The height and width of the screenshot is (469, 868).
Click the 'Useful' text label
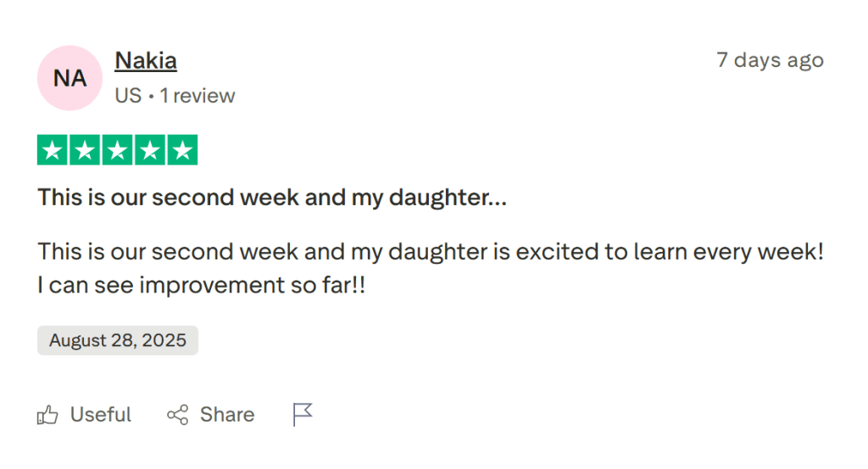100,415
